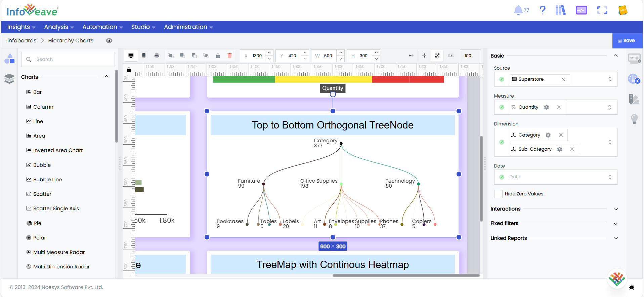Open the library books icon

tap(560, 10)
